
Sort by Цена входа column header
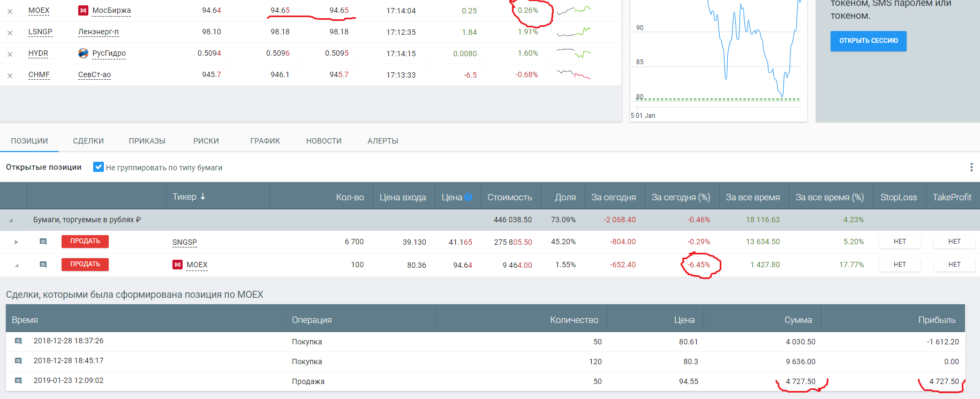click(403, 197)
